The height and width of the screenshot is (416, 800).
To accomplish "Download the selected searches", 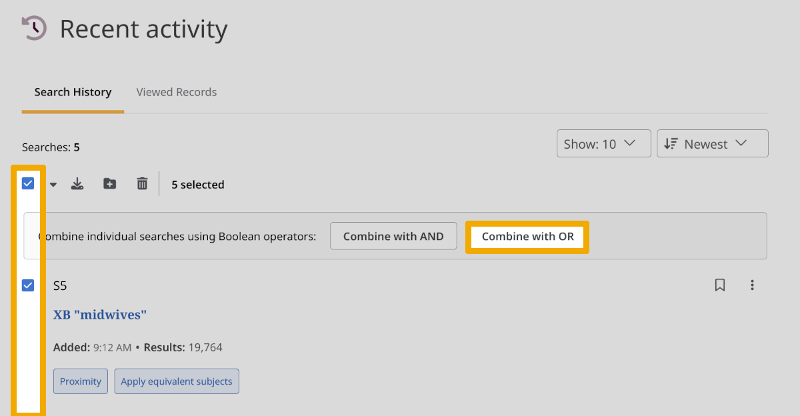I will pos(79,184).
